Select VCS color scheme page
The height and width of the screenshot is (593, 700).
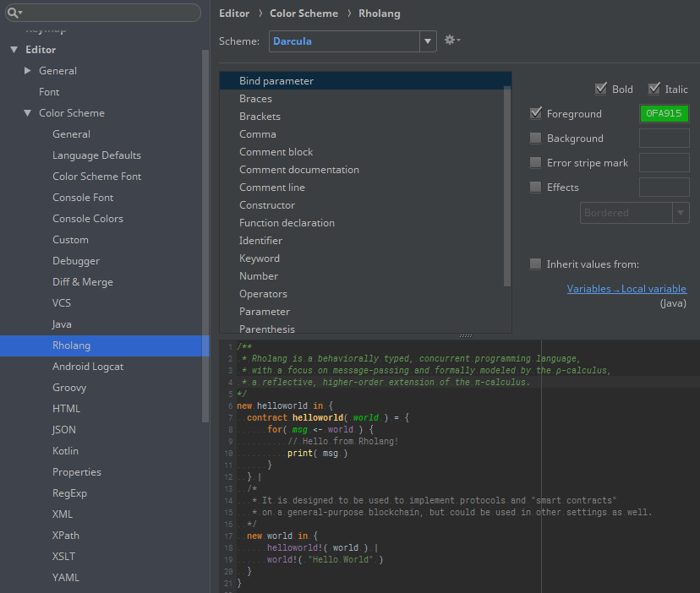pyautogui.click(x=62, y=303)
